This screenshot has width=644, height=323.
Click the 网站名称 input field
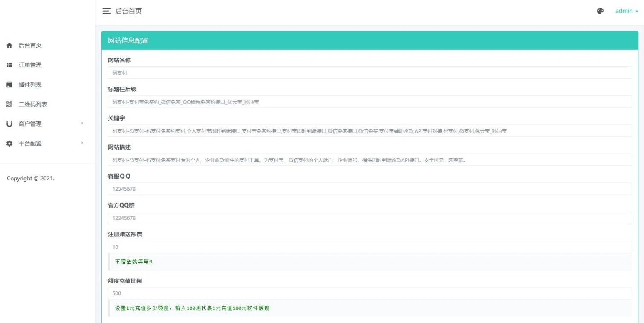click(x=370, y=72)
